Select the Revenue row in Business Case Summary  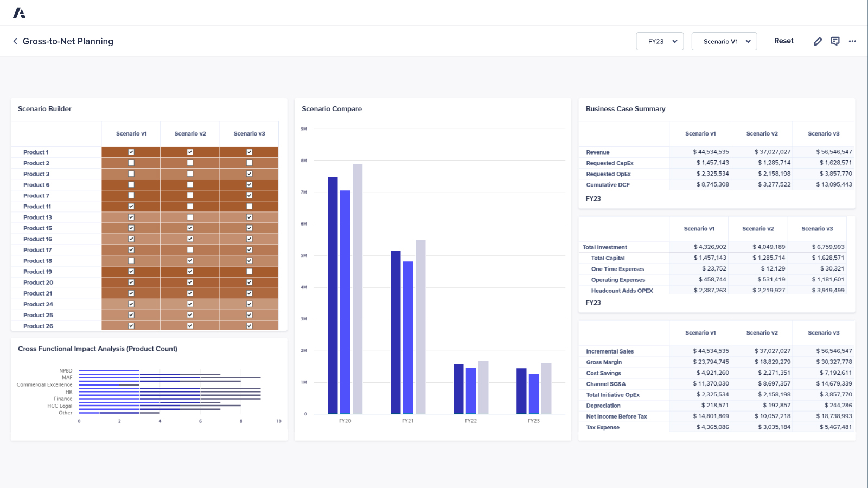point(597,152)
